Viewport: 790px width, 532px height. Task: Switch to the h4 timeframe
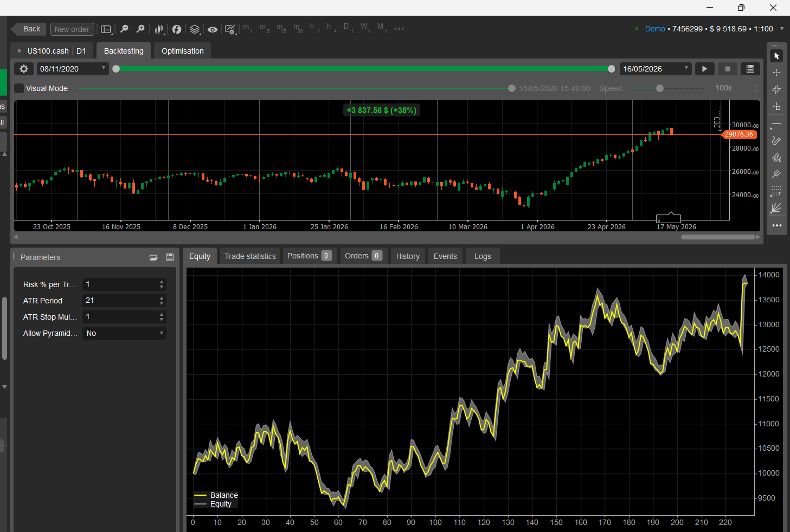[x=331, y=28]
